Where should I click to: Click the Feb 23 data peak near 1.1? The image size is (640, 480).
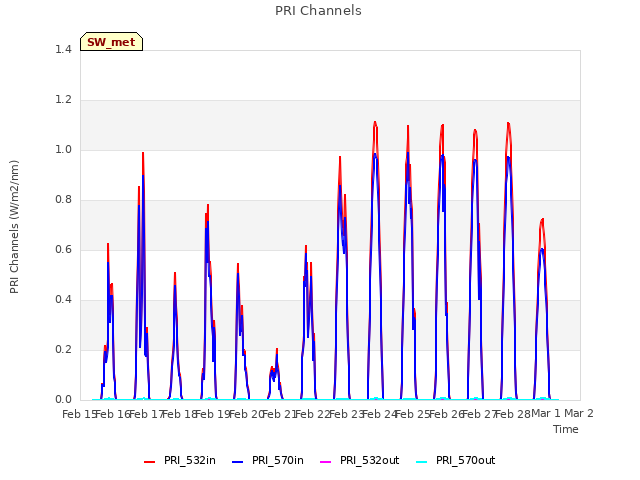click(x=375, y=122)
